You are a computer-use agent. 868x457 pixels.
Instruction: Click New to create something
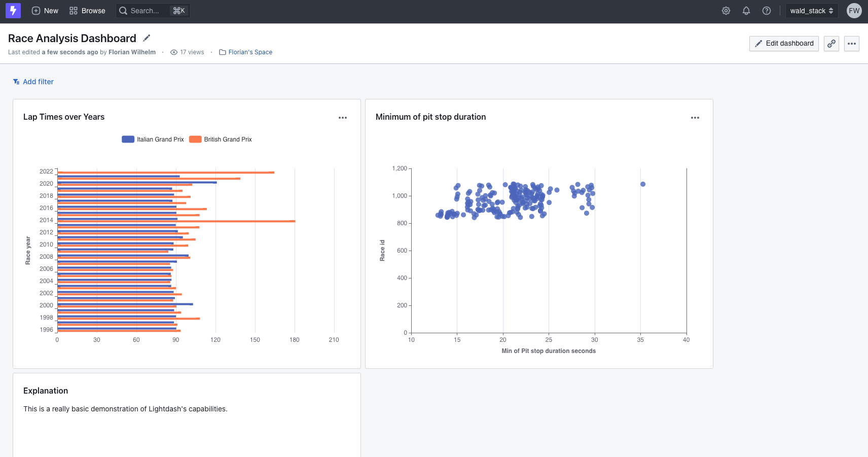coord(45,10)
